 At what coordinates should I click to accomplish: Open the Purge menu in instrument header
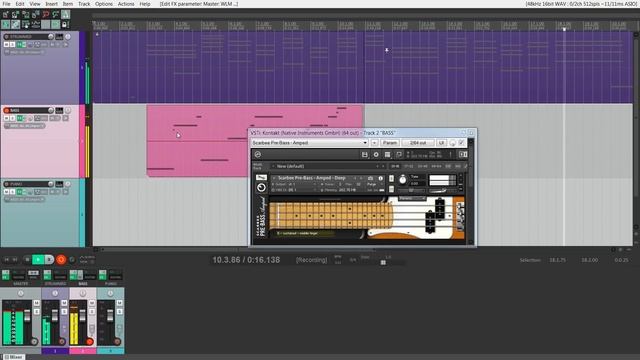coord(371,184)
